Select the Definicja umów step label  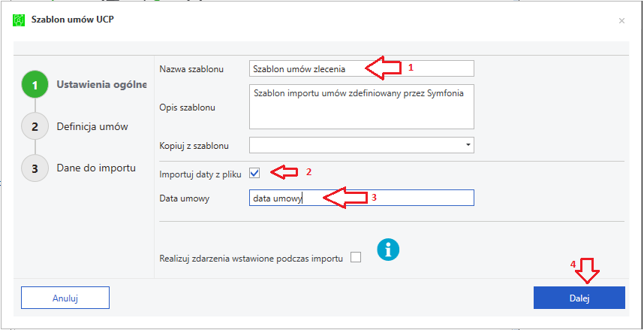pyautogui.click(x=92, y=126)
